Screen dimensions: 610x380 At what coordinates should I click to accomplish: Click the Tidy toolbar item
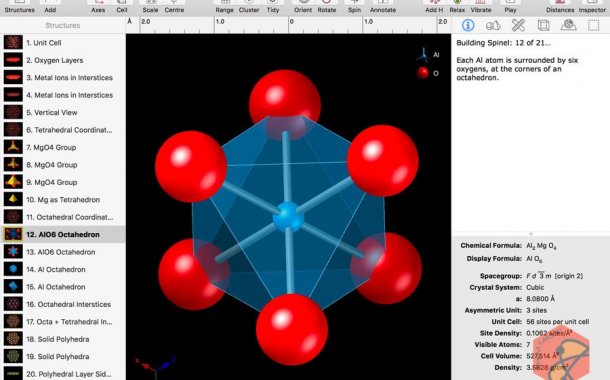click(273, 7)
